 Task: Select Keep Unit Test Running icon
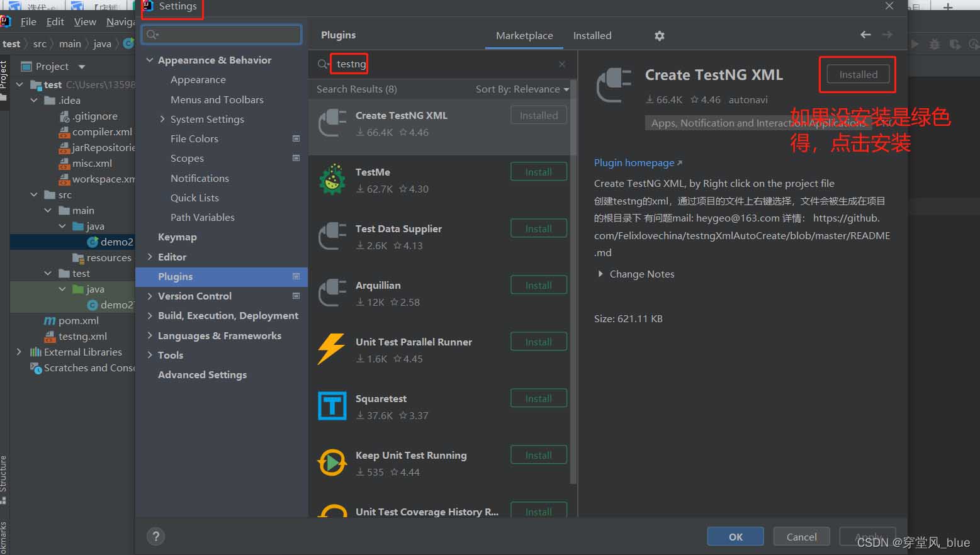332,462
